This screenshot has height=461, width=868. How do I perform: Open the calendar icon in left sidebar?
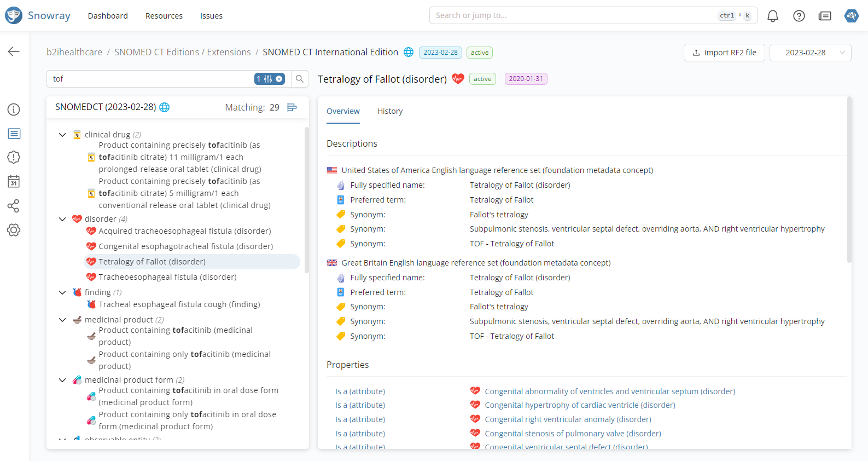(x=14, y=181)
